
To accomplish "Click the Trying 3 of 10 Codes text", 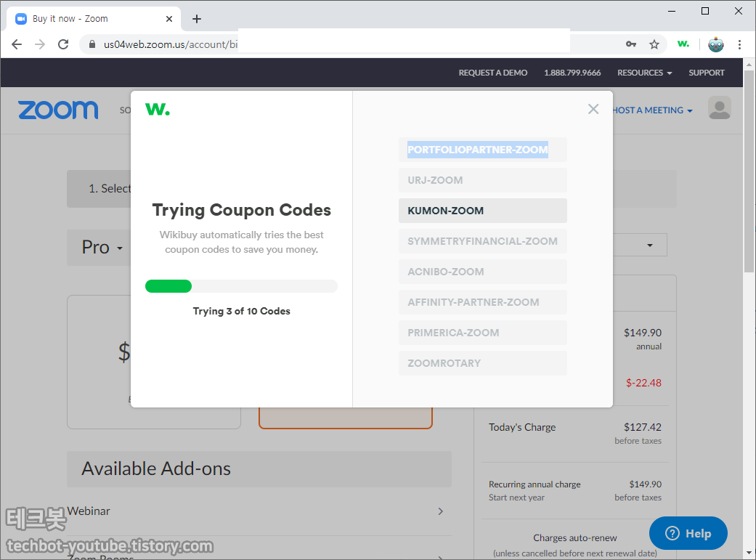I will [242, 311].
